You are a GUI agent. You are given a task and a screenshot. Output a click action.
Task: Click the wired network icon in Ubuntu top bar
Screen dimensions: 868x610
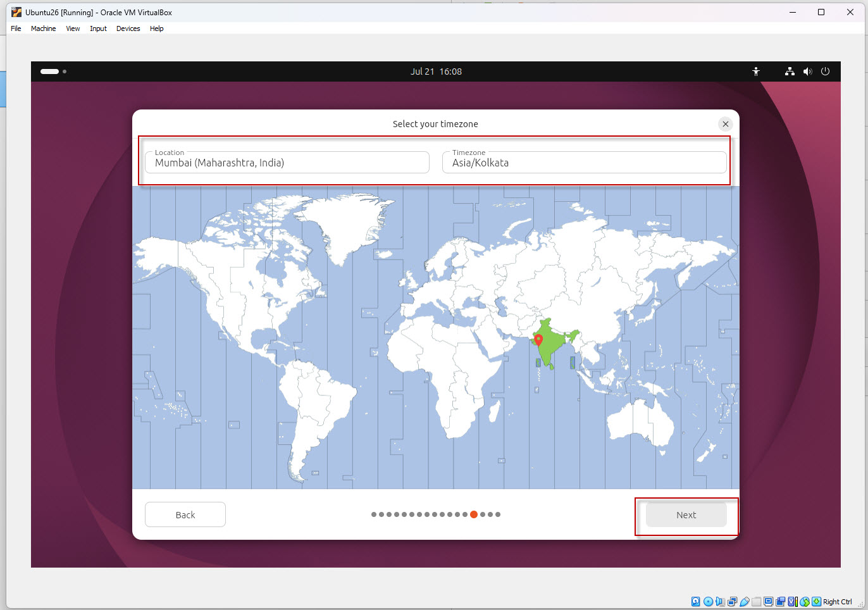click(x=790, y=72)
